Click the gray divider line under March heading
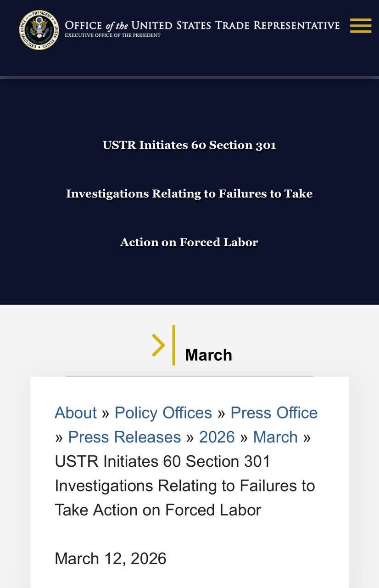Viewport: 379px width, 588px height. (x=189, y=376)
